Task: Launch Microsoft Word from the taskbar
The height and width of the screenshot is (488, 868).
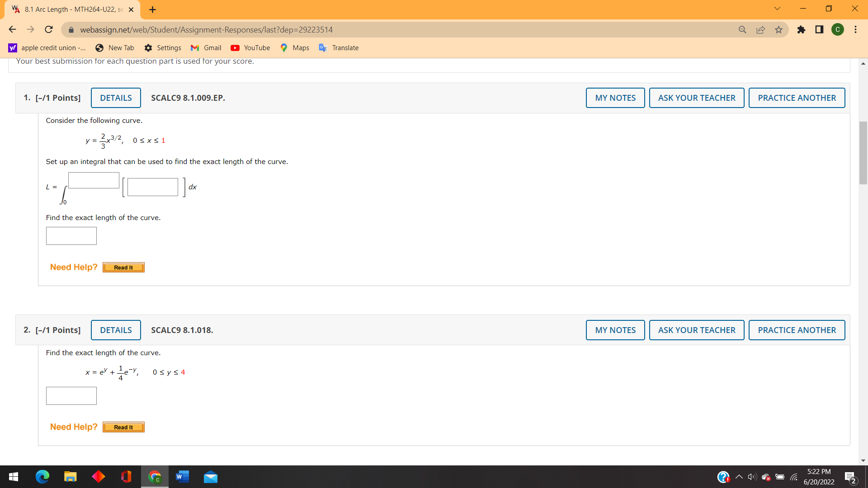Action: [182, 477]
